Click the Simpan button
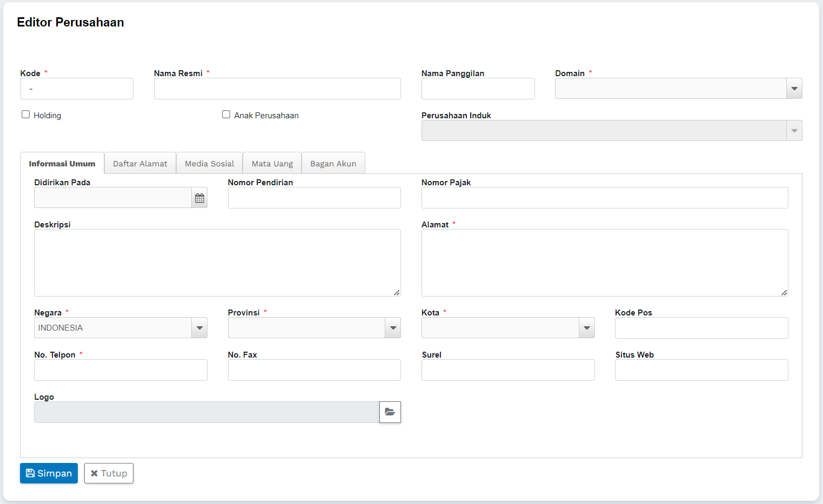The width and height of the screenshot is (823, 504). 49,473
